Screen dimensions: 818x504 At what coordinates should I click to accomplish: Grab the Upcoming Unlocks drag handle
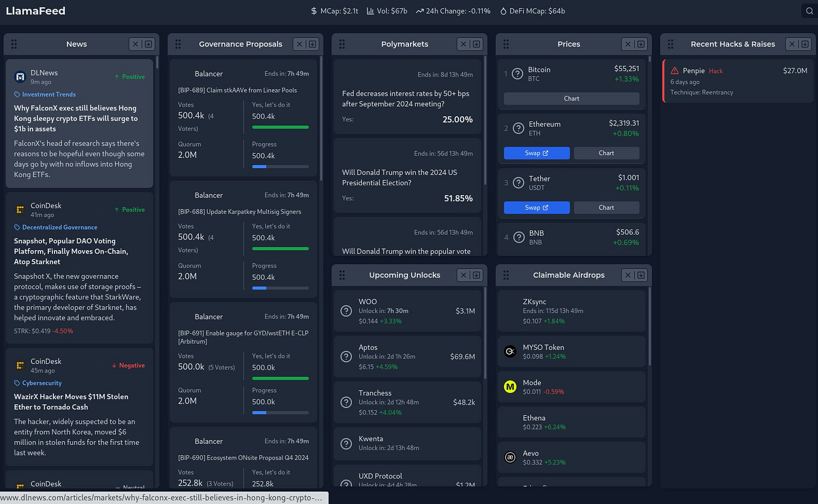point(342,275)
